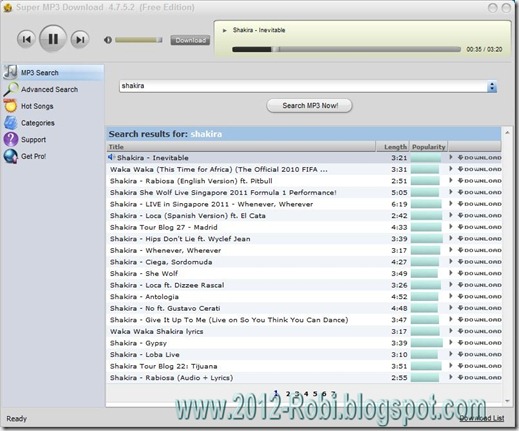519x431 pixels.
Task: Select the row Shakira - Gypsy
Action: click(x=304, y=343)
